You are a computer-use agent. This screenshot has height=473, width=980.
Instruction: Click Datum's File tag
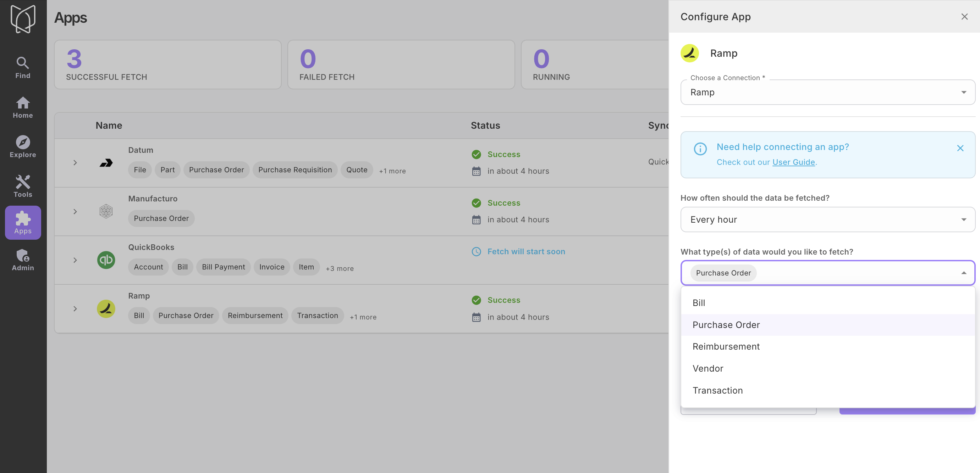139,170
